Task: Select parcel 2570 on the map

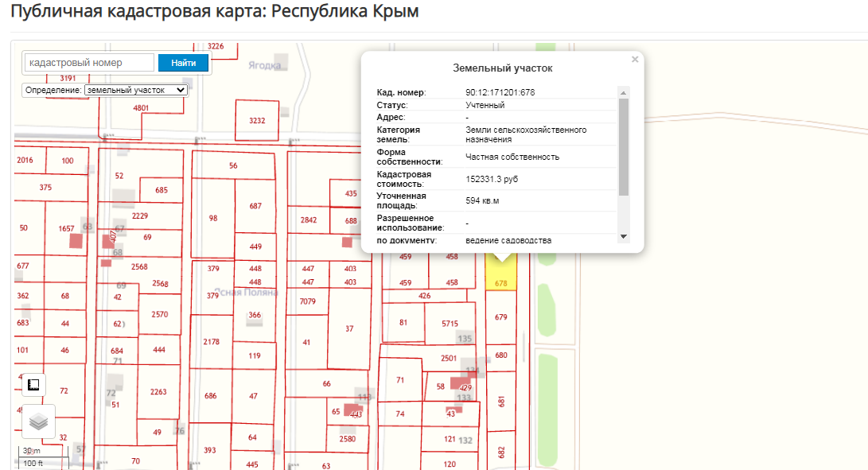Action: (x=159, y=314)
